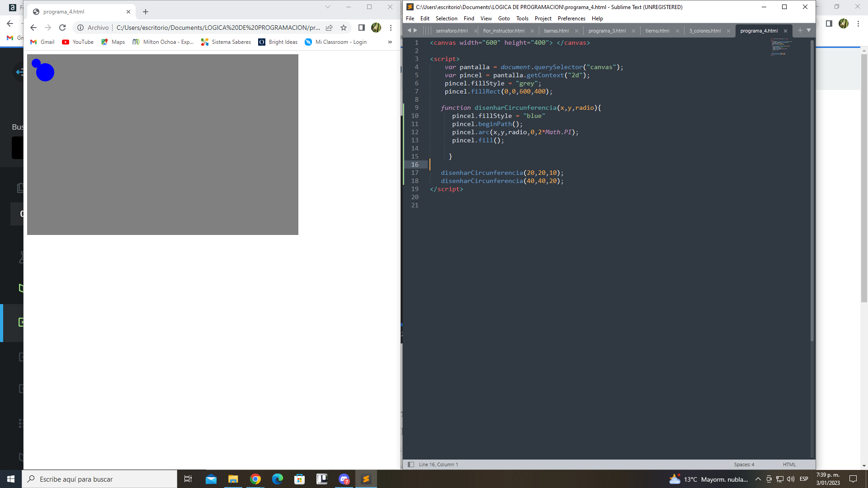868x488 pixels.
Task: Open the YouTube bookmark
Action: point(78,42)
